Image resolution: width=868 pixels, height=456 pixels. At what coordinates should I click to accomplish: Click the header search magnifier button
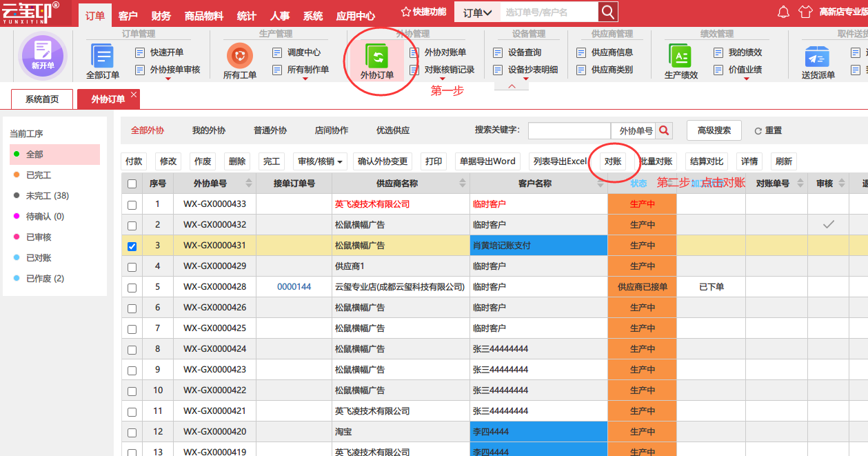click(607, 12)
